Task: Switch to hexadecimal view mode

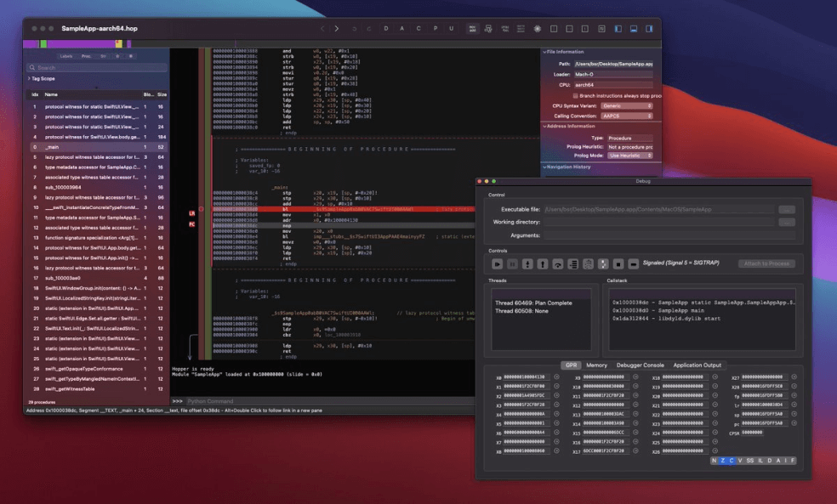Action: (x=521, y=29)
